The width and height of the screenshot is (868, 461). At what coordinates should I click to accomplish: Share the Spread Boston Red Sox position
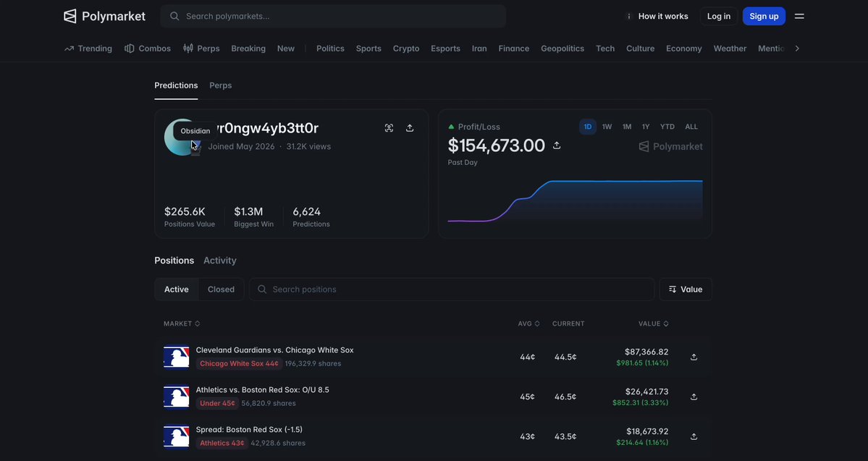[x=694, y=436]
